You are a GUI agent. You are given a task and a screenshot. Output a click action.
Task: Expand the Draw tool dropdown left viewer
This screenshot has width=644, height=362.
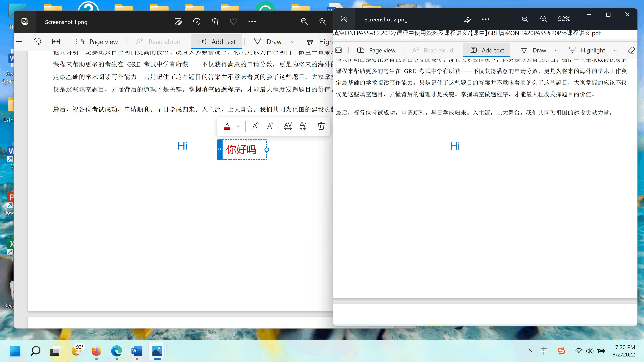click(292, 42)
